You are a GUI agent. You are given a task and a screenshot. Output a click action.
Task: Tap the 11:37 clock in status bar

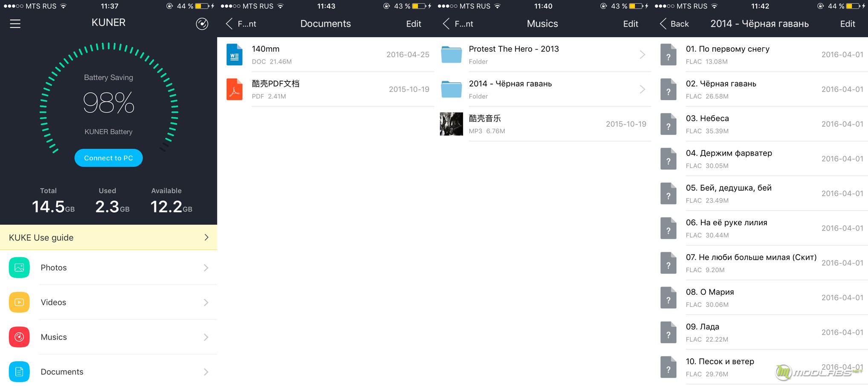[110, 6]
